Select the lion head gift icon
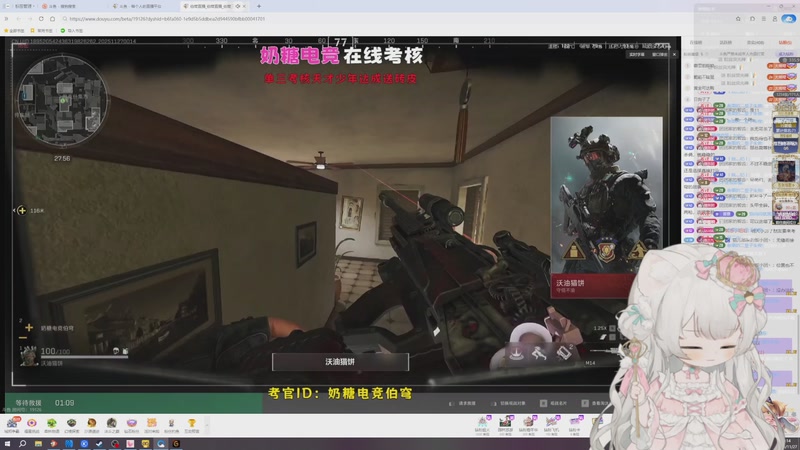Image resolution: width=800 pixels, height=450 pixels. 91,425
